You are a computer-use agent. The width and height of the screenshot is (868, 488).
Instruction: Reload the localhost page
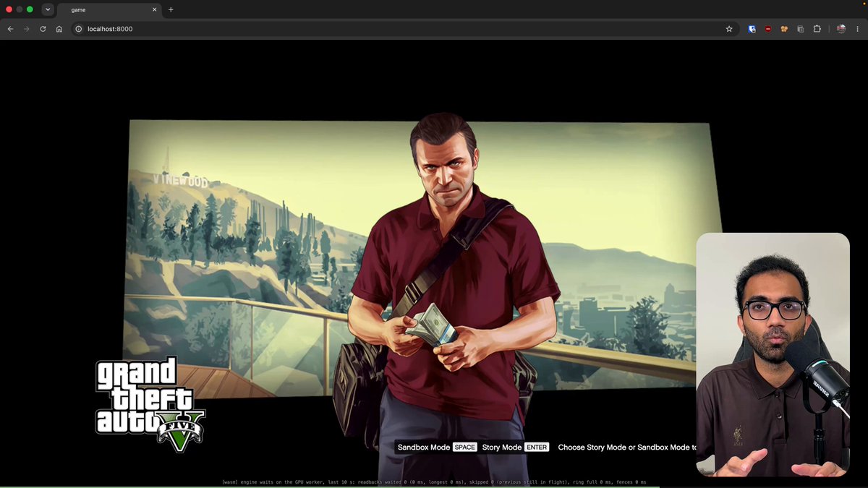point(43,29)
